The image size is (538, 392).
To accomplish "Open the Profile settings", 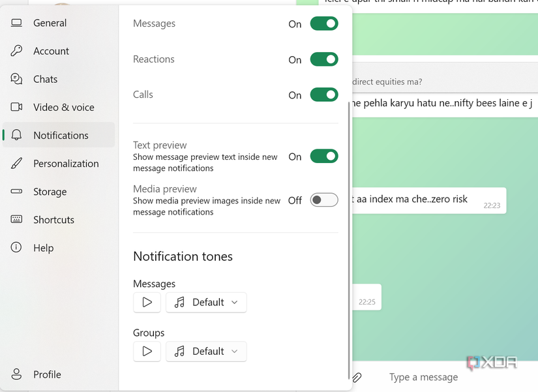I will pos(59,374).
